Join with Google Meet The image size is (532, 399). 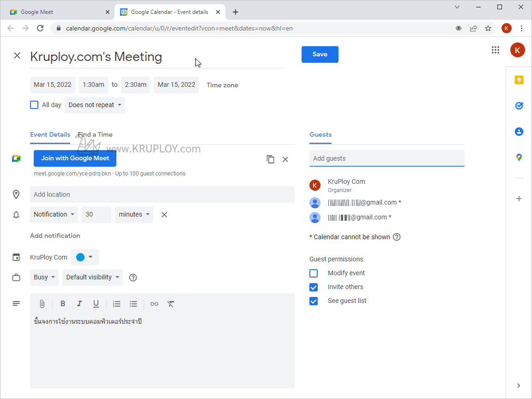(x=75, y=158)
